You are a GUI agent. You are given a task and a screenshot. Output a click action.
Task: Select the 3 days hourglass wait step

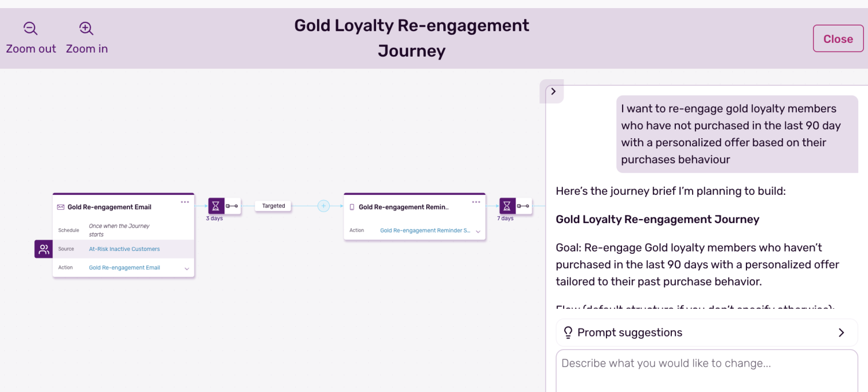point(216,206)
